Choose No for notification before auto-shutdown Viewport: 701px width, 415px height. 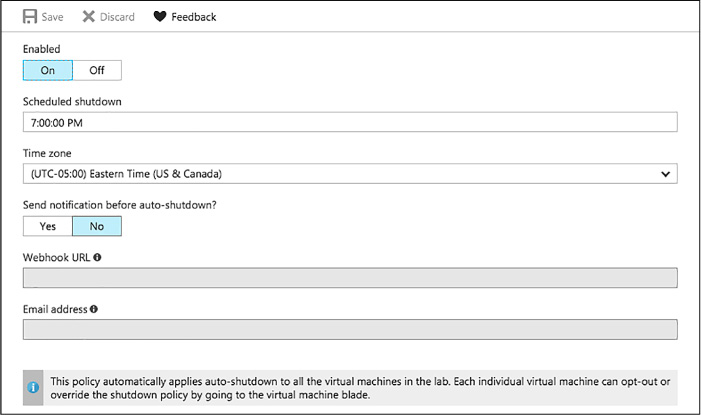[97, 226]
